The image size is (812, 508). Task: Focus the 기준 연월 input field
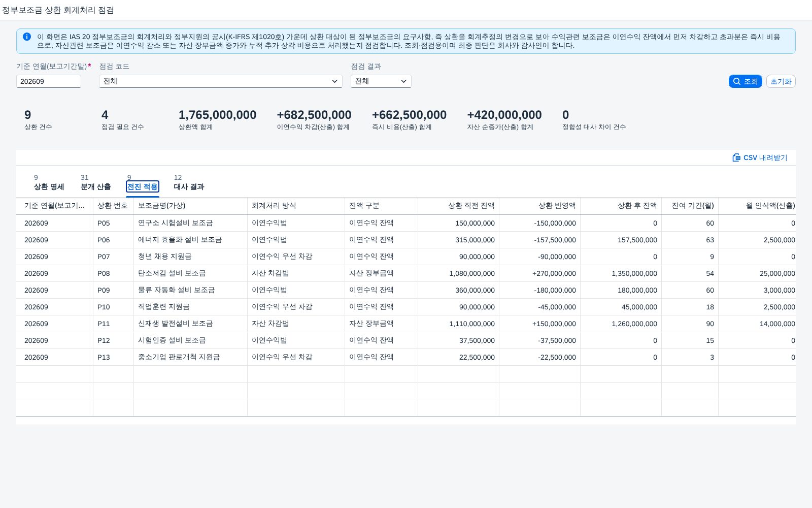[x=49, y=81]
